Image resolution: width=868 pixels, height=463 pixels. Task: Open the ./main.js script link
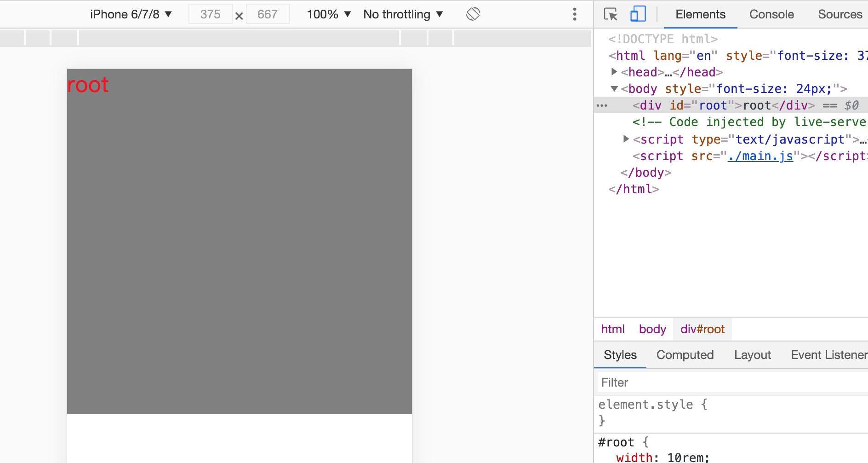[x=760, y=156]
